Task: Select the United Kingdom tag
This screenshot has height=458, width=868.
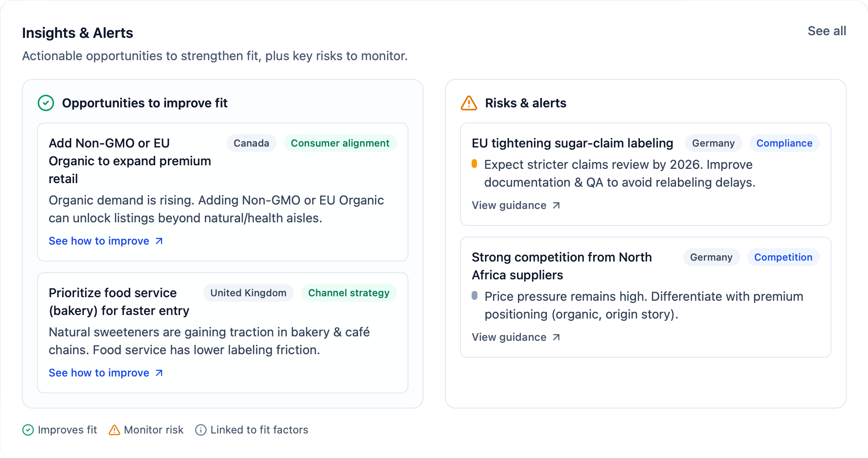Action: 248,293
